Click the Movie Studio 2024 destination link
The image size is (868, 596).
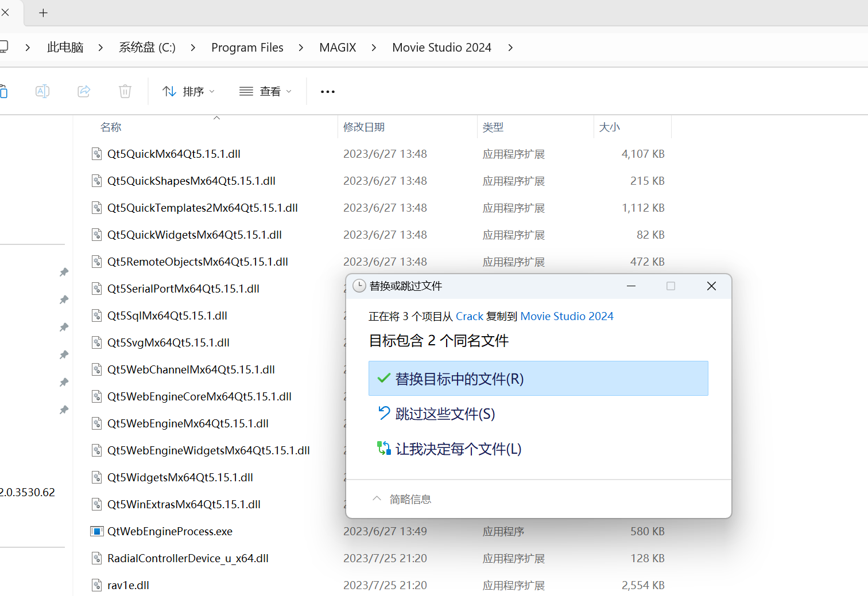[x=567, y=316]
